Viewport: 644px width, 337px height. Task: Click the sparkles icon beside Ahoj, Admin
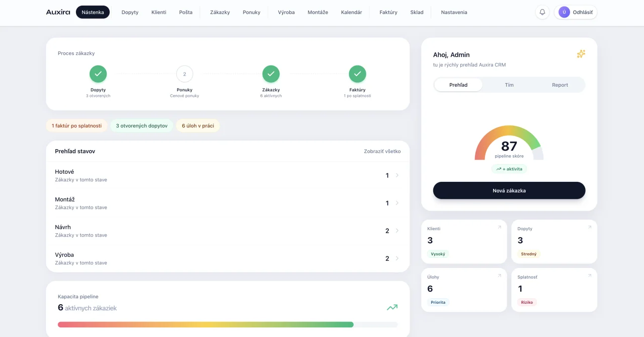(x=581, y=54)
